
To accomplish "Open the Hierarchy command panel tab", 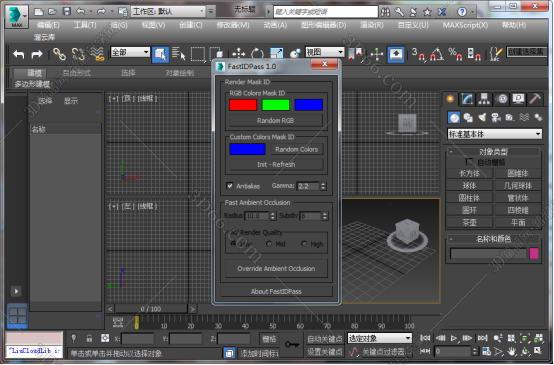I will point(484,99).
